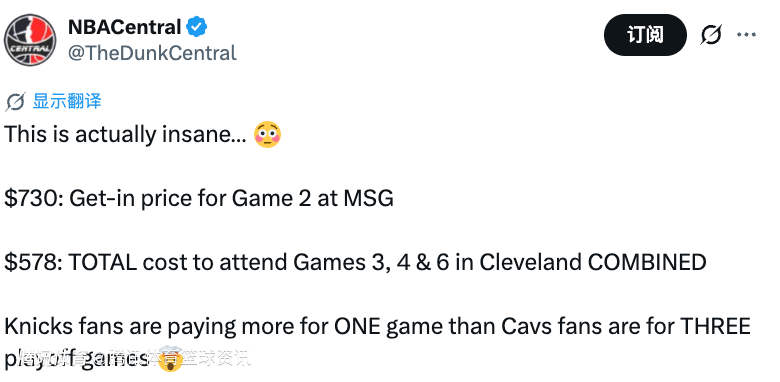Image resolution: width=780 pixels, height=382 pixels.
Task: Click the word "THREE" in the tweet
Action: pos(715,326)
